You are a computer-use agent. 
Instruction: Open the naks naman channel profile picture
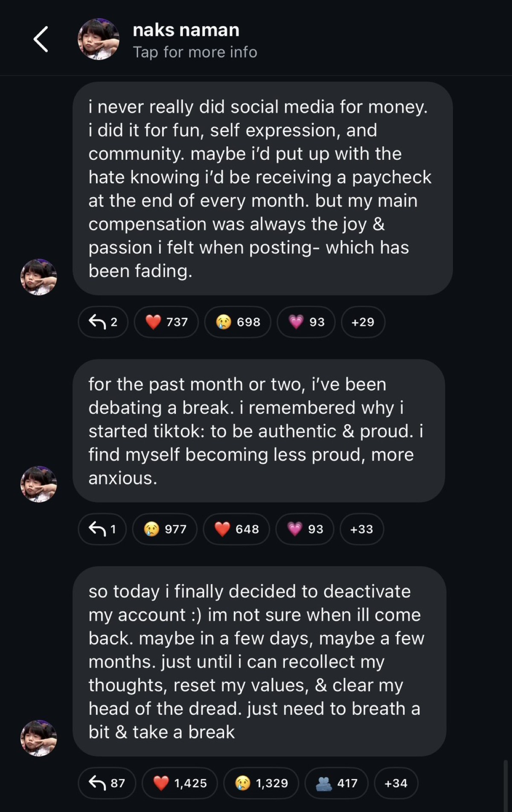[x=98, y=39]
